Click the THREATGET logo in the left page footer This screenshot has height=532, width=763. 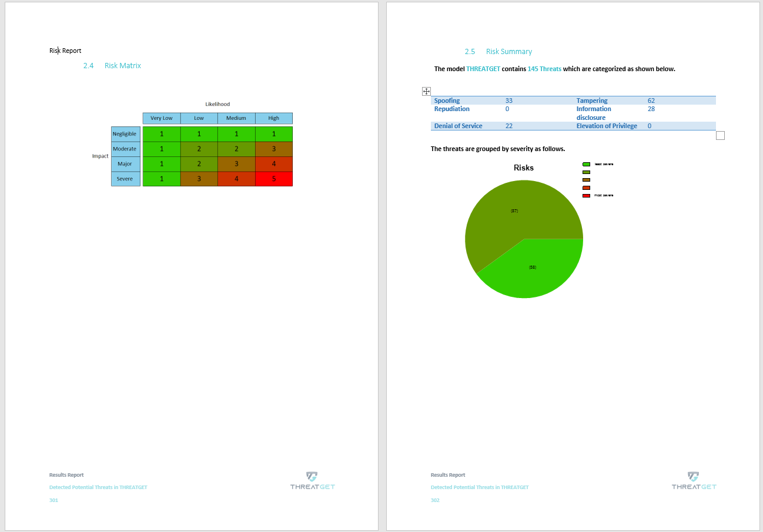tap(312, 482)
